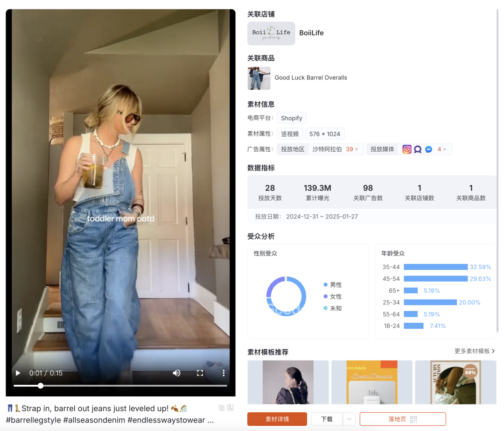Screen dimensions: 504x431
Task: Click the Instagram media icon
Action: coord(407,149)
